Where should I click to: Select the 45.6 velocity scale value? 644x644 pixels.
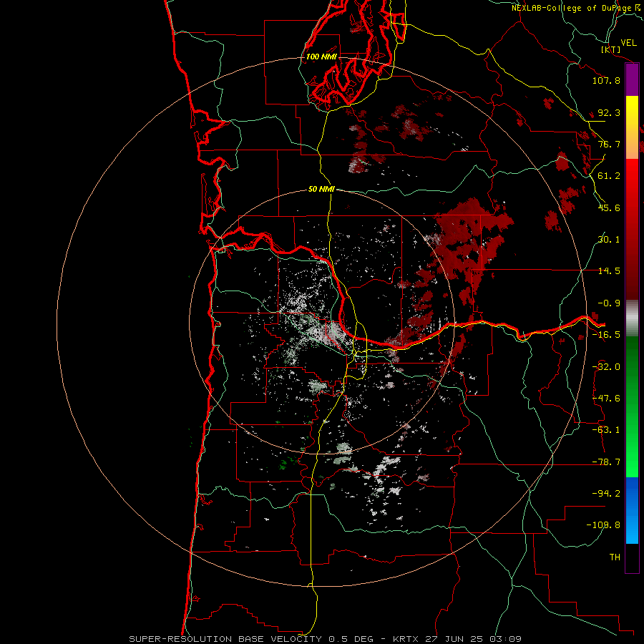click(x=609, y=208)
